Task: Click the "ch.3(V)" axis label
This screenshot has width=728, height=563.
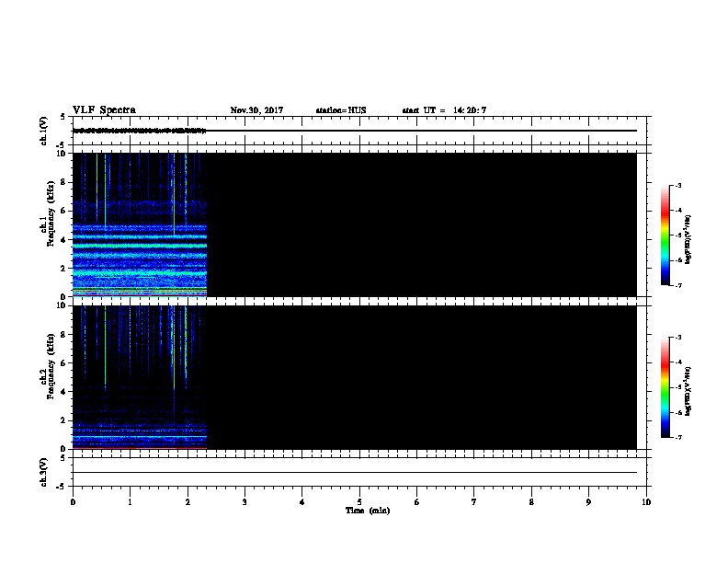Action: point(44,473)
